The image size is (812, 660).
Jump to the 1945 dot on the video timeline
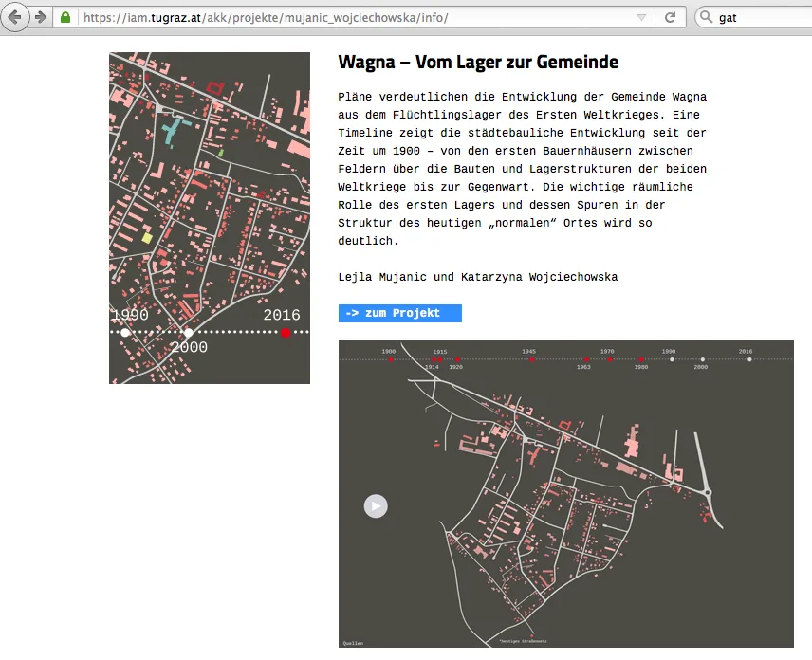coord(532,359)
